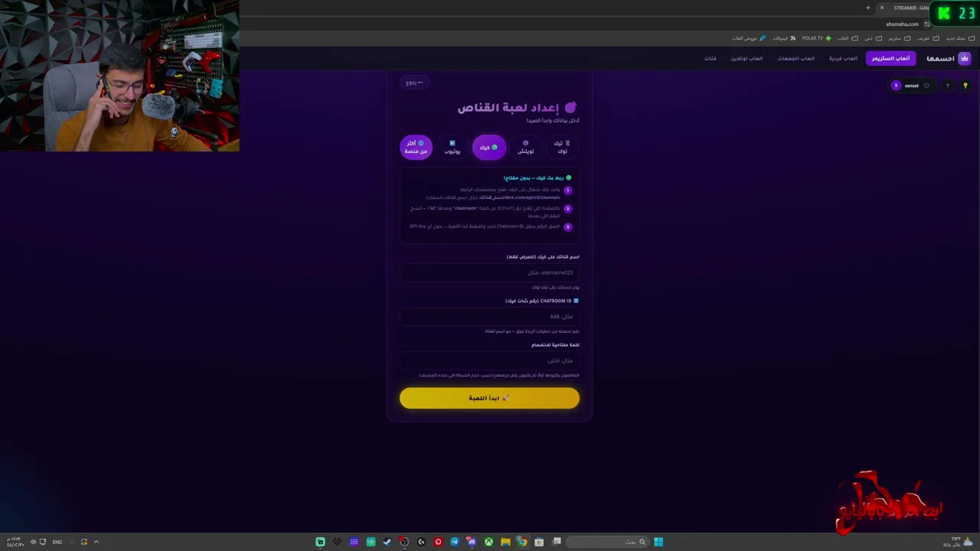This screenshot has height=551, width=980.
Task: Open the purple S user avatar
Action: [896, 86]
